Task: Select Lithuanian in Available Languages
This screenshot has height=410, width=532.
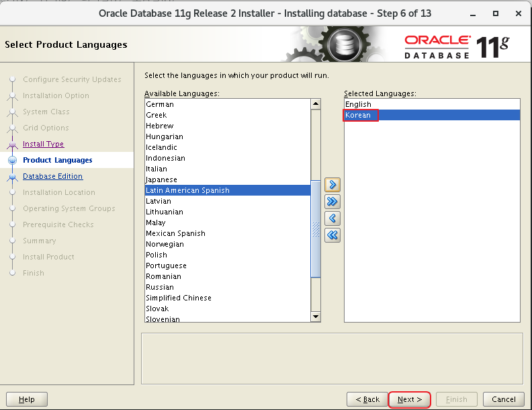Action: 227,212
